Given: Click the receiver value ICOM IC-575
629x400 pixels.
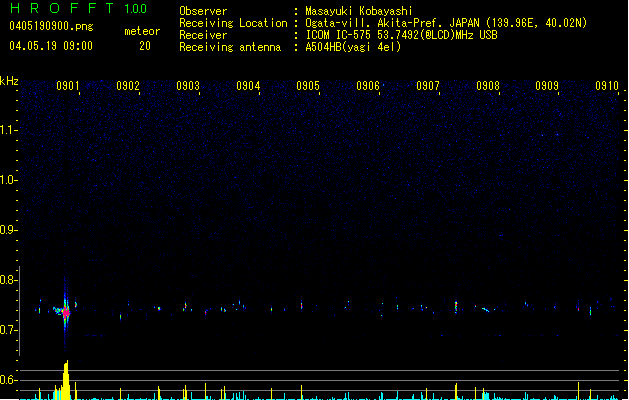Looking at the screenshot, I should click(x=339, y=35).
